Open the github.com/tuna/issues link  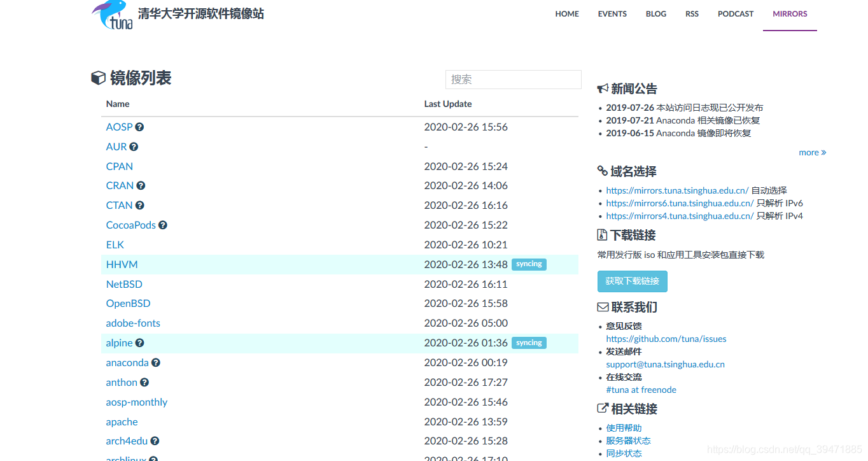coord(666,339)
